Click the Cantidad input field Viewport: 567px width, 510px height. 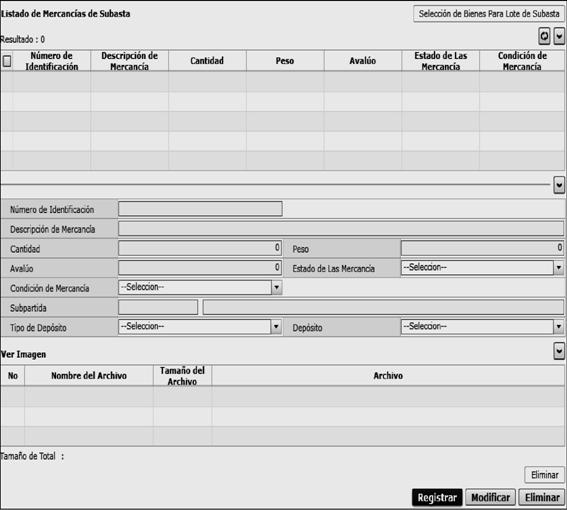[x=200, y=248]
